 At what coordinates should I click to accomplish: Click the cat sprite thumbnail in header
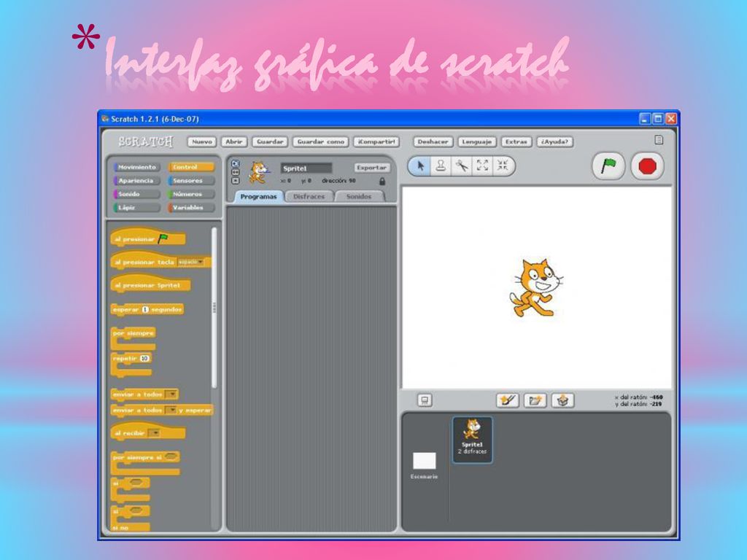pyautogui.click(x=258, y=173)
